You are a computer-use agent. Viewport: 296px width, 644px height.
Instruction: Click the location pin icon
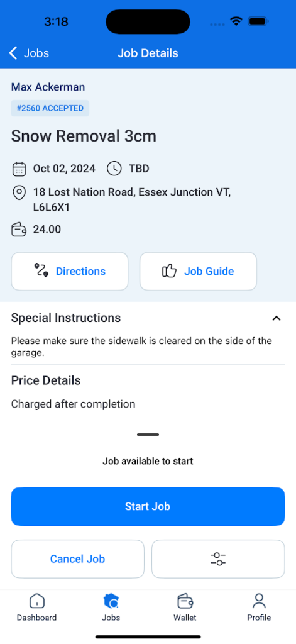coord(19,193)
